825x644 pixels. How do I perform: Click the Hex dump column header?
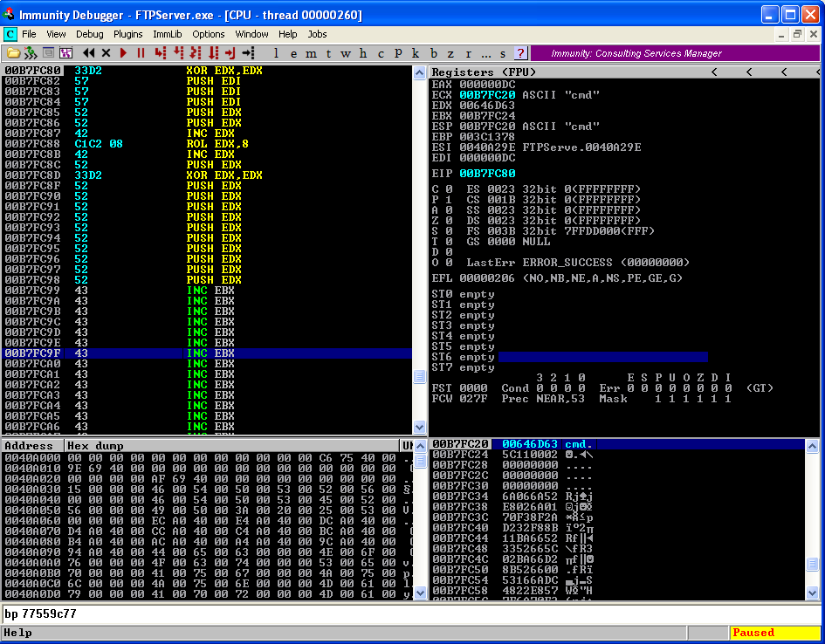[231, 446]
